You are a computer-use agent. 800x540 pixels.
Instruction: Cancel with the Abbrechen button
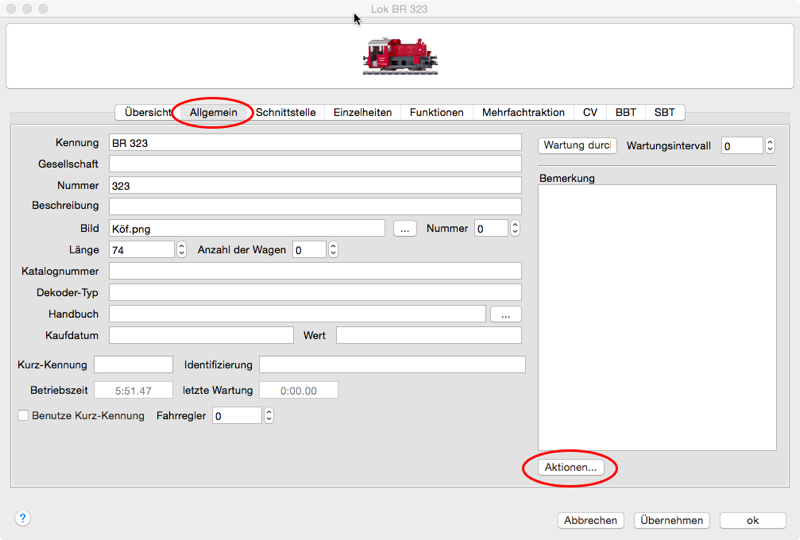pyautogui.click(x=591, y=520)
